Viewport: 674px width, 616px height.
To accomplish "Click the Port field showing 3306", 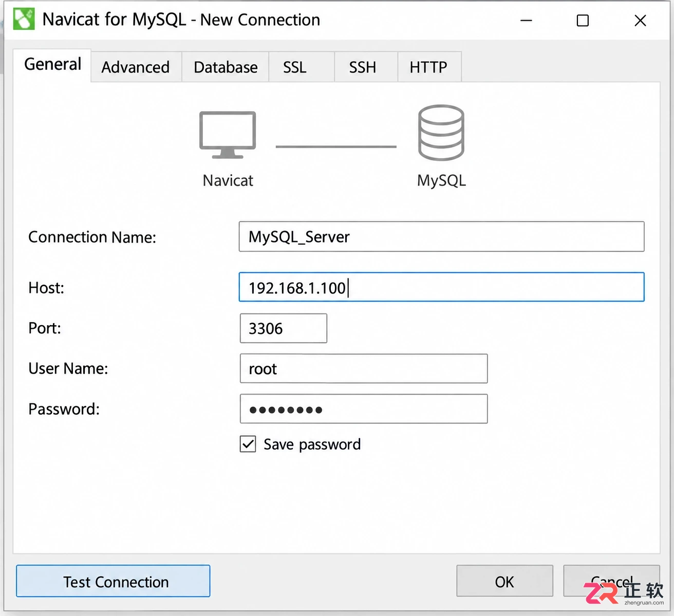I will (284, 328).
